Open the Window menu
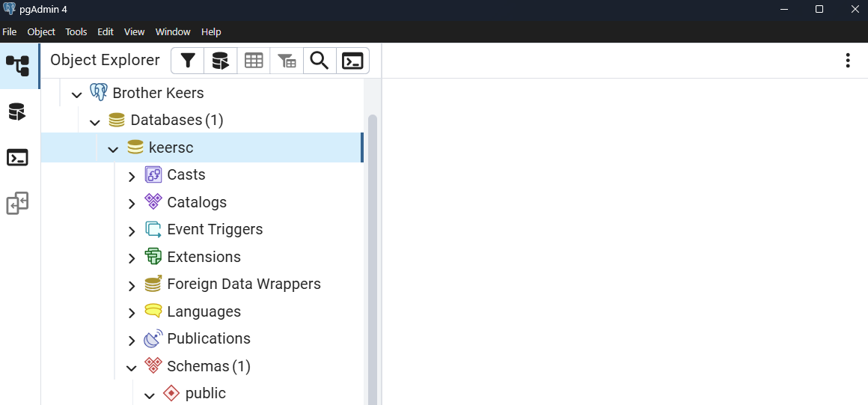This screenshot has height=405, width=868. point(173,32)
